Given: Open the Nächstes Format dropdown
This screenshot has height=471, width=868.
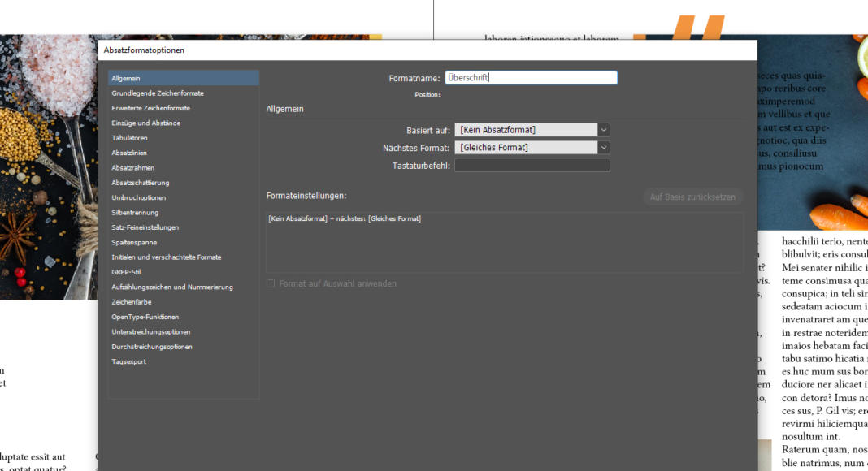Looking at the screenshot, I should (532, 148).
